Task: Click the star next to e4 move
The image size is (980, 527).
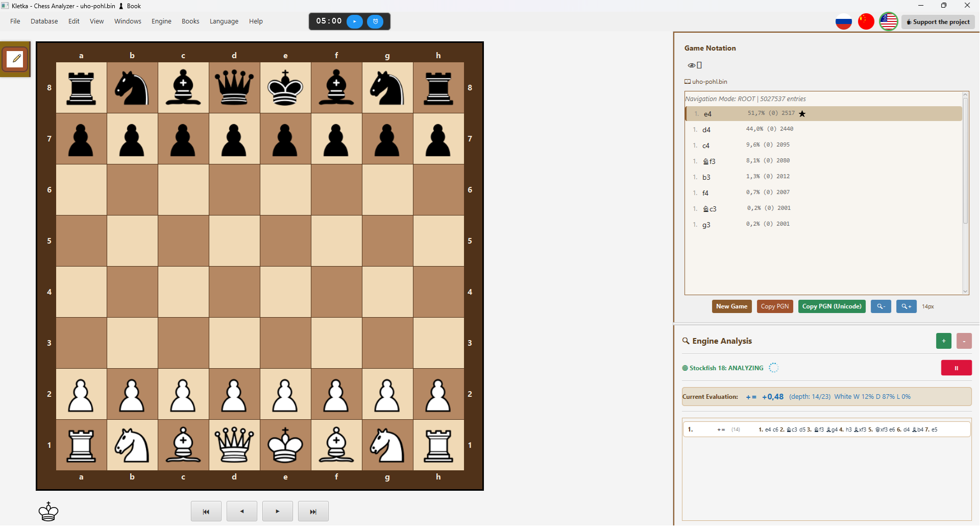Action: pyautogui.click(x=802, y=114)
